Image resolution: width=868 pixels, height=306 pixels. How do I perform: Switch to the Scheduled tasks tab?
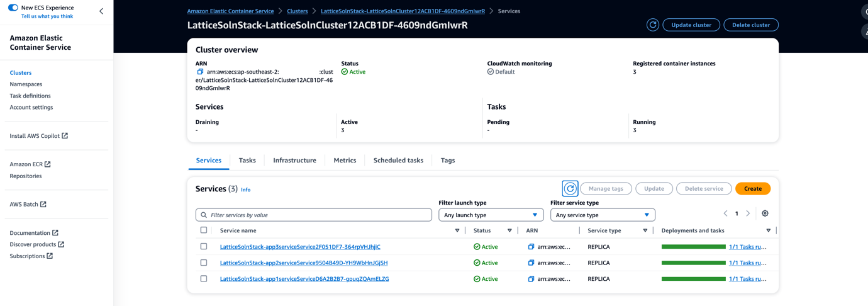point(398,160)
